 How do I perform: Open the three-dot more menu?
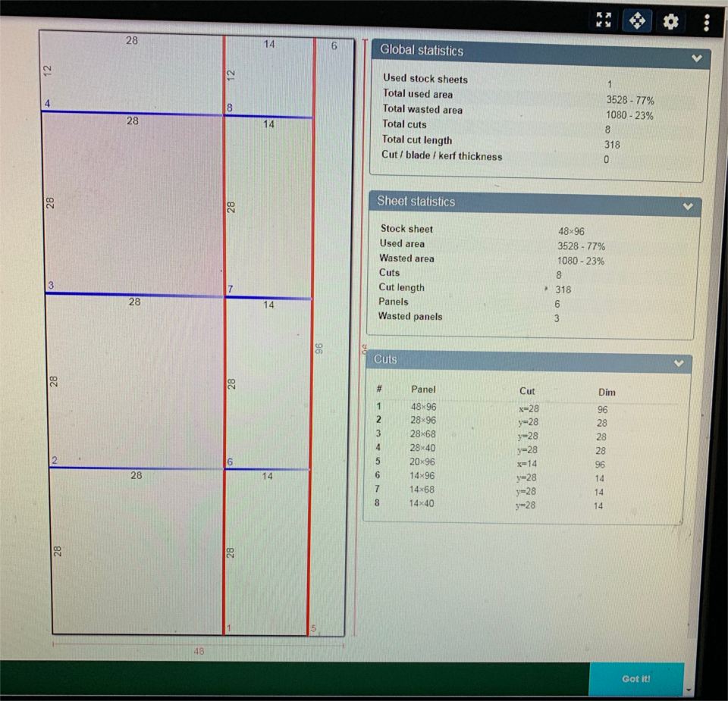pos(706,22)
